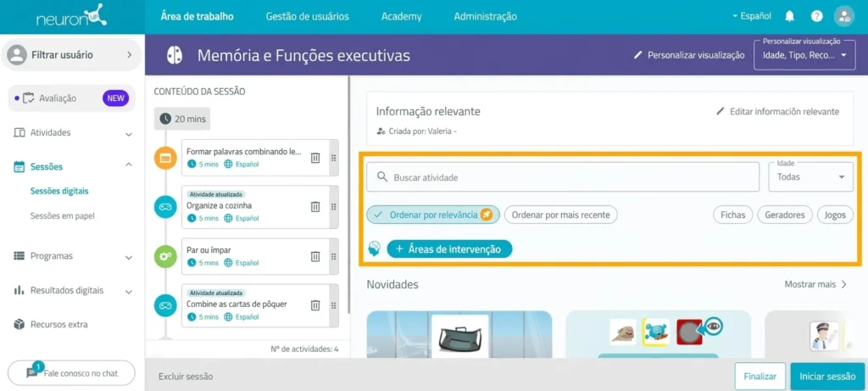Screen dimensions: 868x391
Task: Click gamepad icon of Organize a cozinha
Action: (165, 207)
